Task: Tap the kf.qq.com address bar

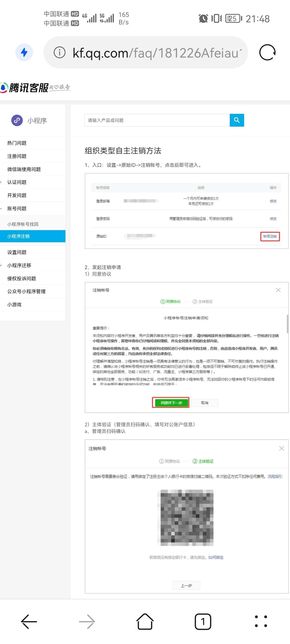Action: [146, 52]
